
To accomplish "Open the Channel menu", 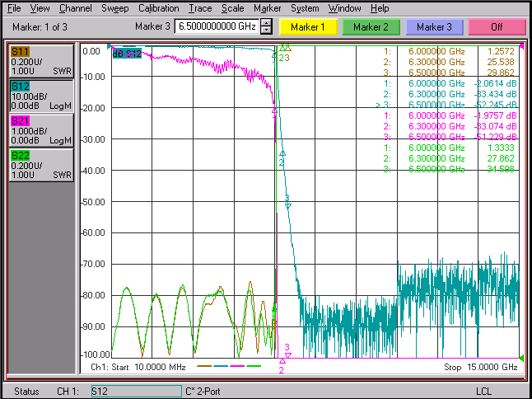I will click(x=75, y=8).
